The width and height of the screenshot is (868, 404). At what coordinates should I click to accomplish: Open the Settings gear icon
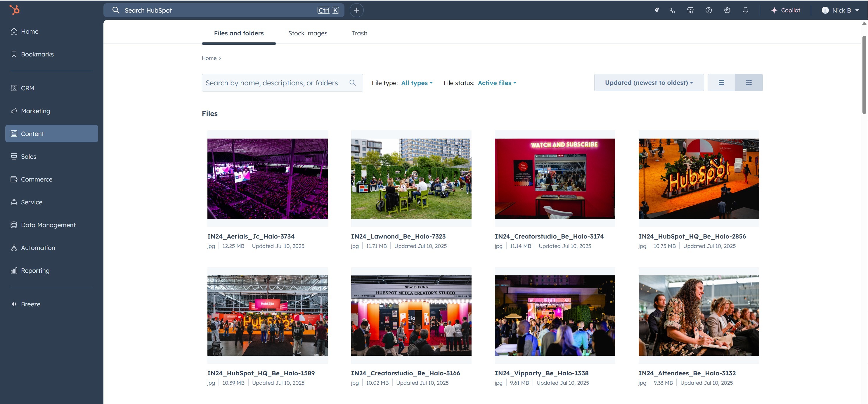point(727,10)
